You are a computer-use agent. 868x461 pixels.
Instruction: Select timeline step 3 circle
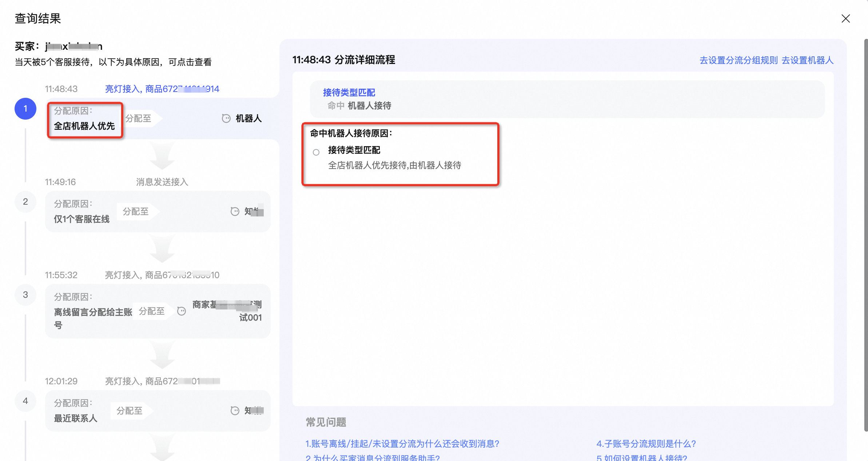(x=25, y=295)
